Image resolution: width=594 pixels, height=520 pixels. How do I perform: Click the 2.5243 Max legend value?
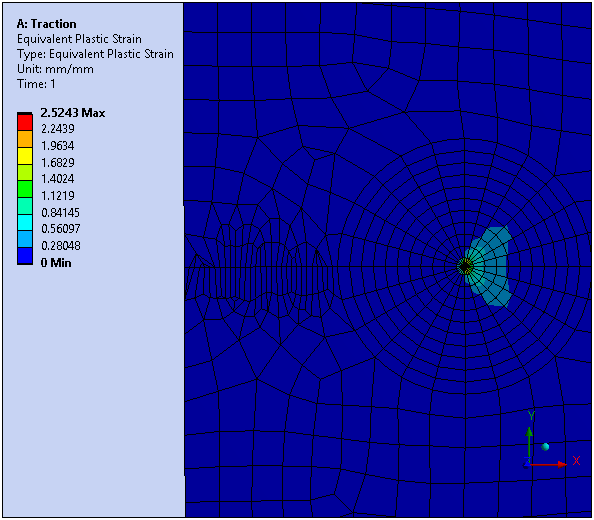pyautogui.click(x=73, y=112)
